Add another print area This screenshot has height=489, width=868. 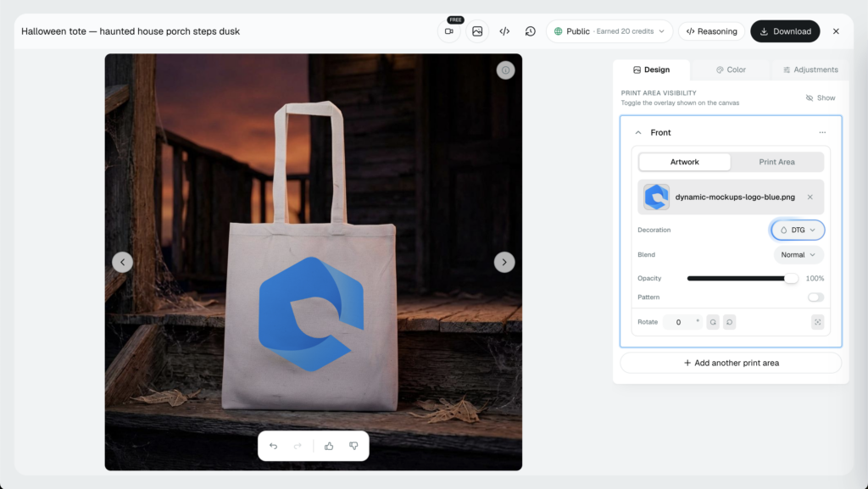pos(731,363)
